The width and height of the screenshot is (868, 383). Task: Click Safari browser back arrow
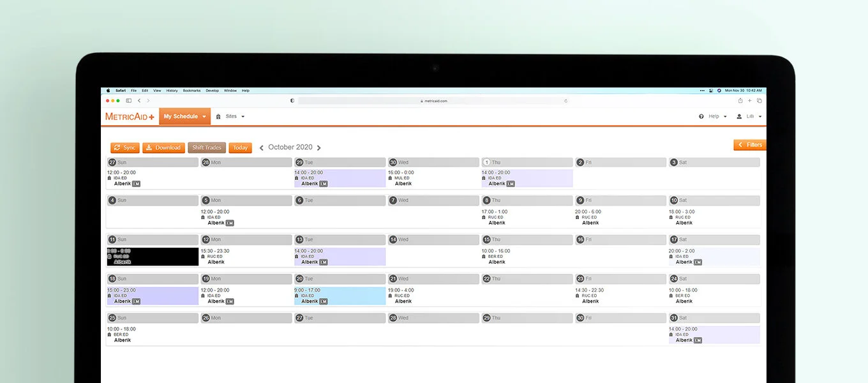(139, 100)
